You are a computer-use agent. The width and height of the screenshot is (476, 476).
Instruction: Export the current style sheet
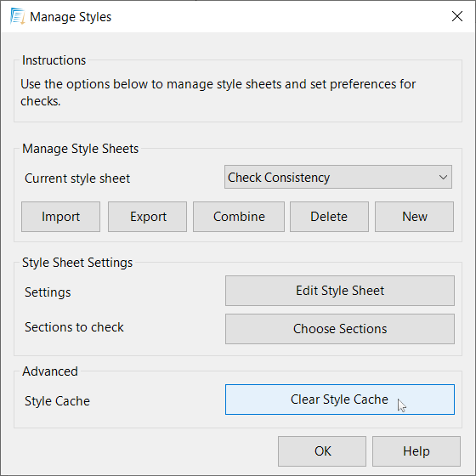(x=148, y=217)
